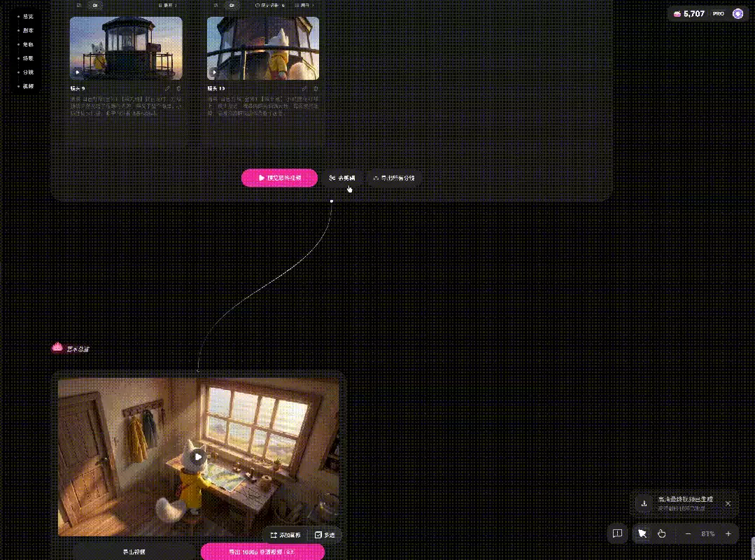Delete 镜头 10 using the trash icon
Image resolution: width=755 pixels, height=560 pixels.
[316, 89]
